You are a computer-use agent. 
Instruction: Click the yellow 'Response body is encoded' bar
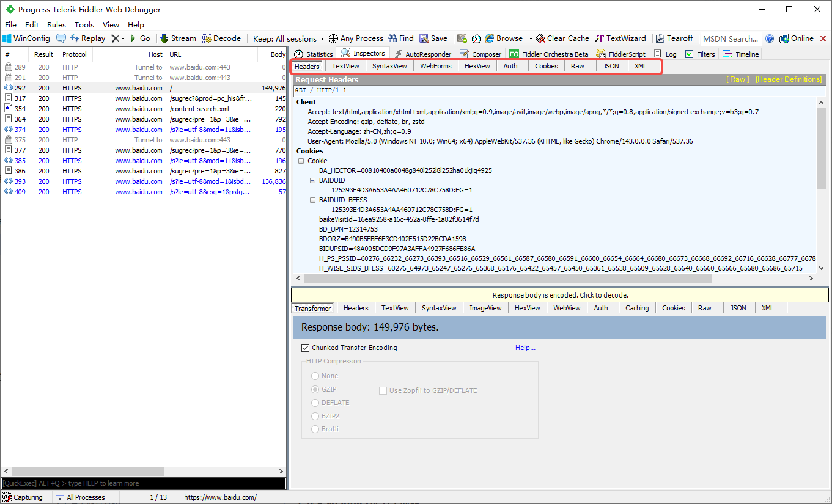pos(560,295)
